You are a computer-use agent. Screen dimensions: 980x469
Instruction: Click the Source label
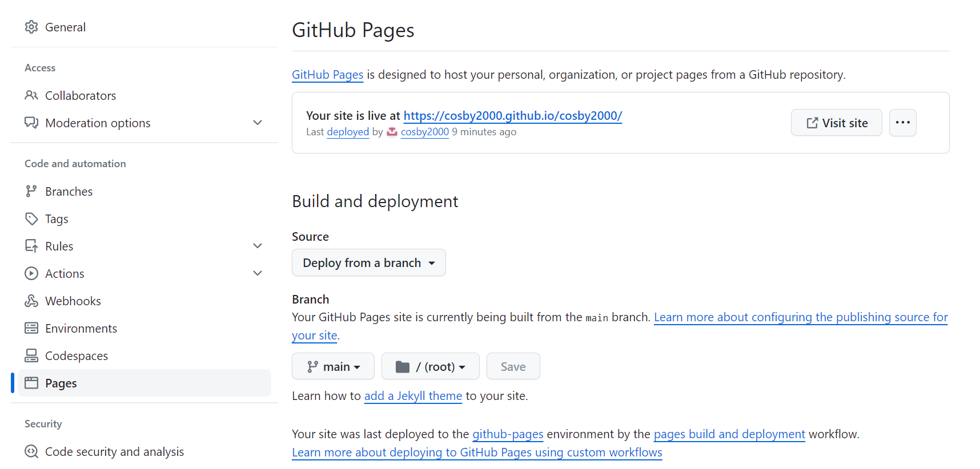[310, 237]
